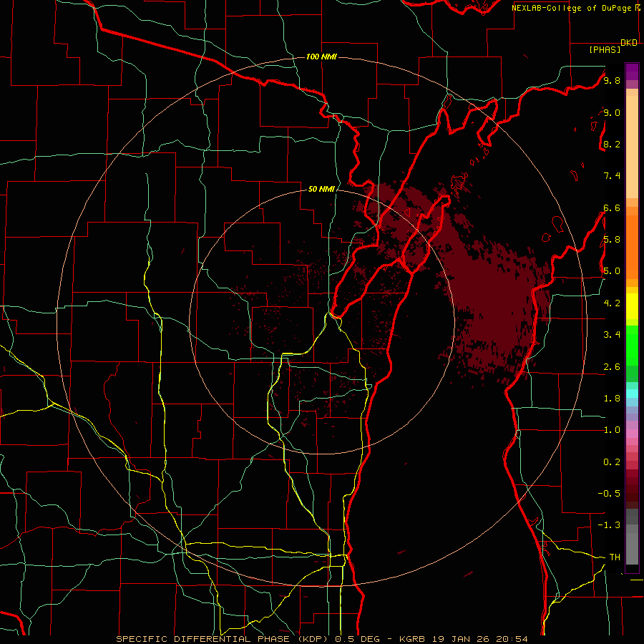644x644 pixels.
Task: Click the [PHAS] units label
Action: click(605, 49)
